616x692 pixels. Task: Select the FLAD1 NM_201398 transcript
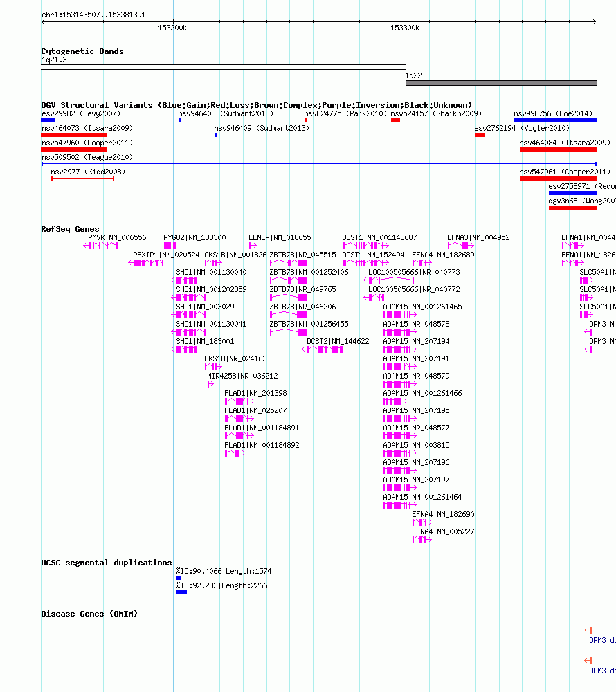[239, 401]
